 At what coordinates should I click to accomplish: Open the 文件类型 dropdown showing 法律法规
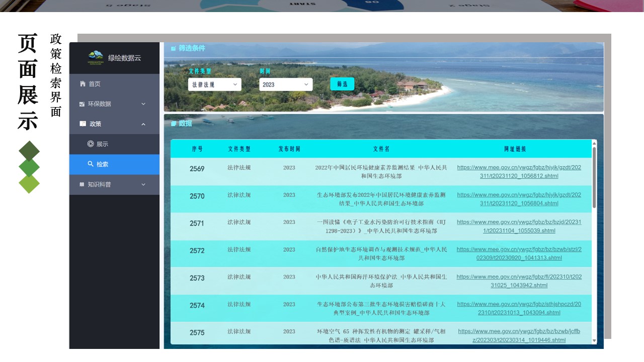click(215, 84)
